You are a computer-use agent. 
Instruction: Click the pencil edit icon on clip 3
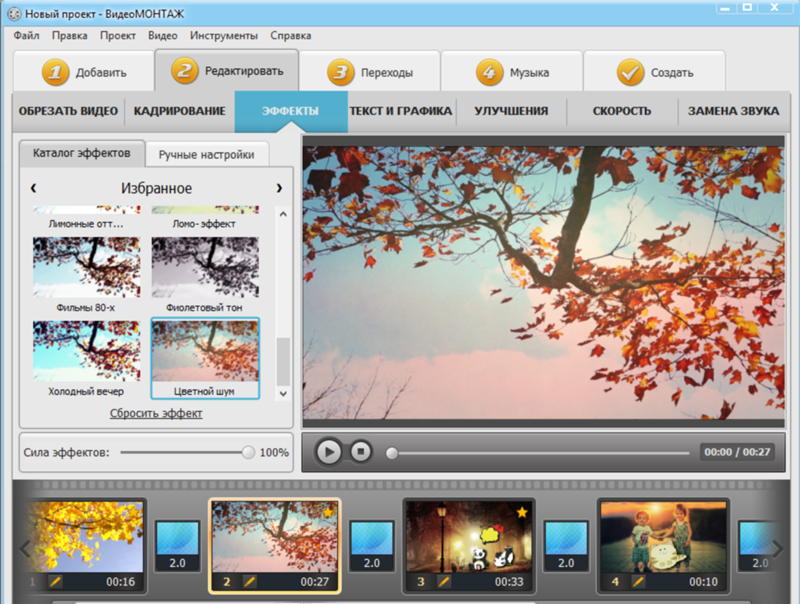pyautogui.click(x=444, y=582)
